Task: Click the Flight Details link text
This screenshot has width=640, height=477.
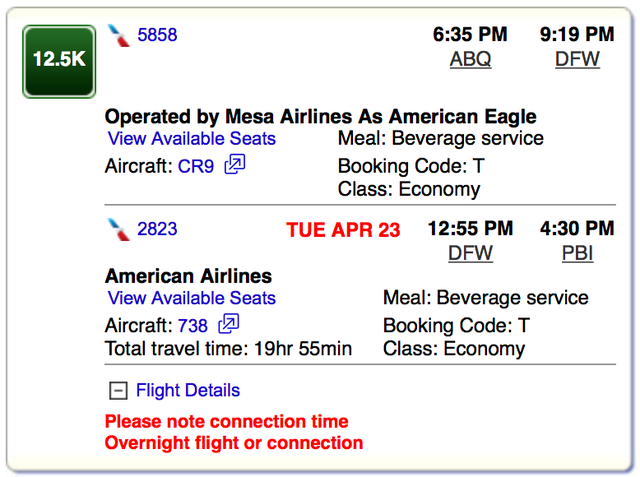Action: pos(188,391)
